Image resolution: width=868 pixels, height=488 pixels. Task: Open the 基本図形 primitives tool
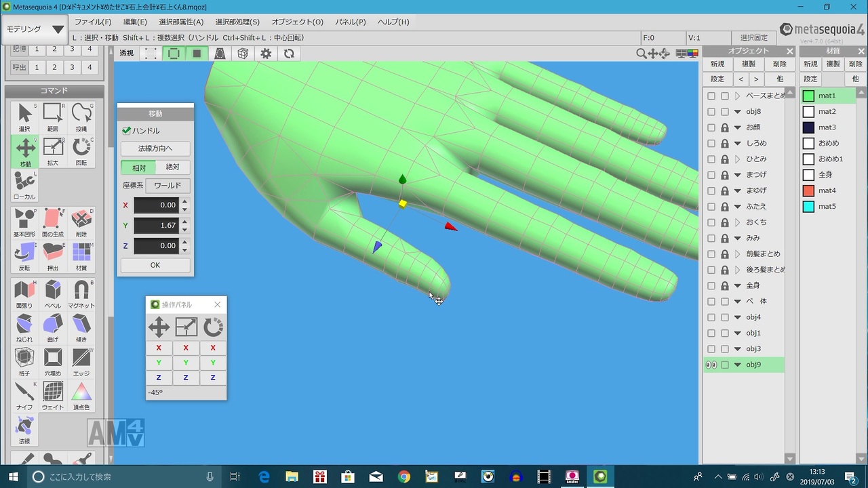pyautogui.click(x=24, y=222)
